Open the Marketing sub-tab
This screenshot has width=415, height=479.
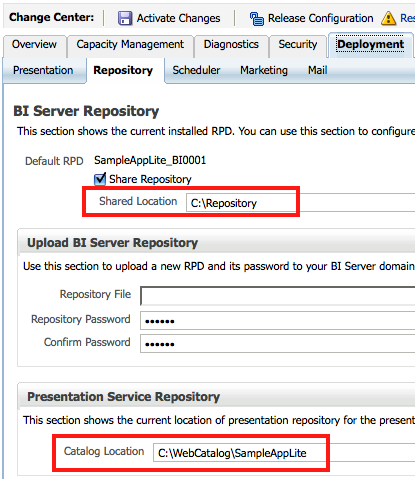point(264,70)
